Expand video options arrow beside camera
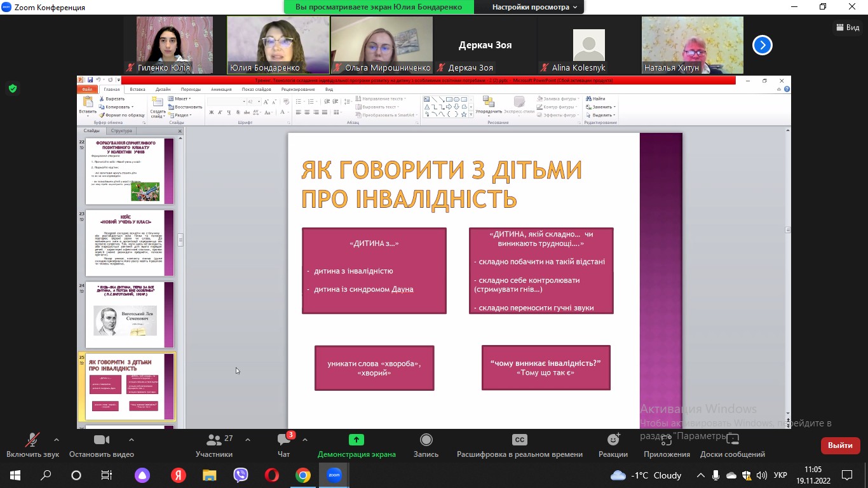This screenshot has height=488, width=868. coord(132,439)
